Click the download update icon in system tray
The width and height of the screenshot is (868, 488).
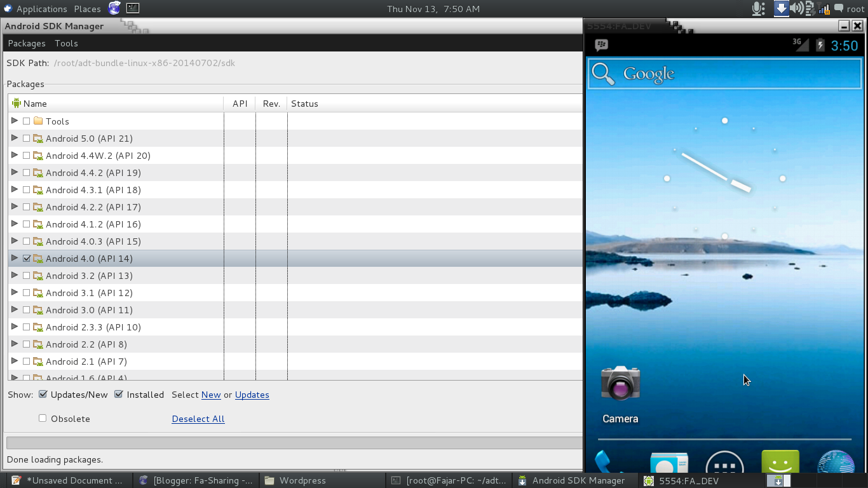click(x=781, y=8)
